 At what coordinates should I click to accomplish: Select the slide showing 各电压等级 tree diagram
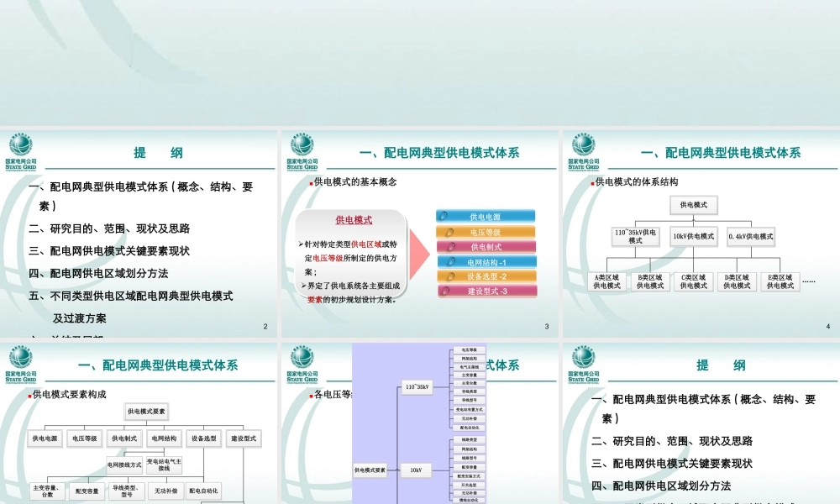click(x=420, y=420)
